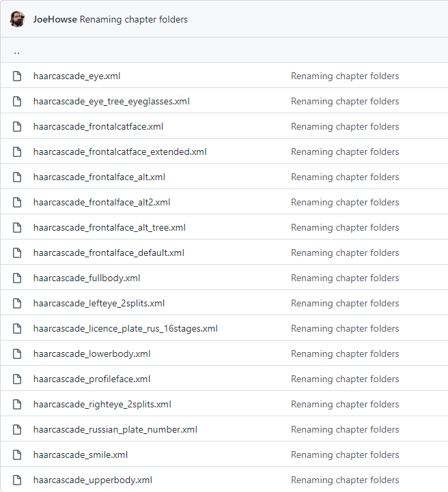The height and width of the screenshot is (492, 448).
Task: Open haarcascade_licence_plate_rus_16stages.xml file
Action: pos(126,328)
